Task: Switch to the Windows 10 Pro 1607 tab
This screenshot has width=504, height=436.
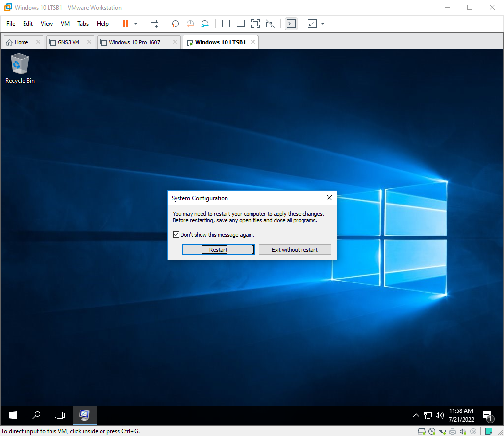Action: (134, 42)
